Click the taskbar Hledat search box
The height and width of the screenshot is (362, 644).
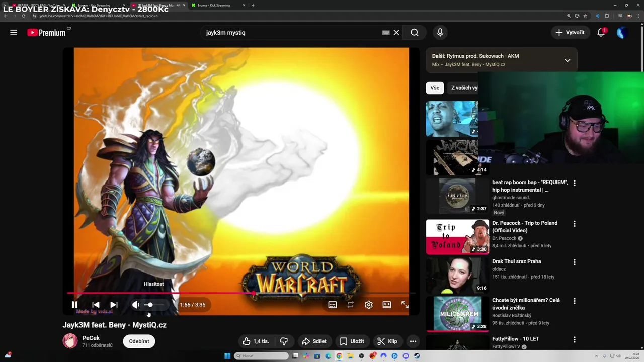[262, 356]
